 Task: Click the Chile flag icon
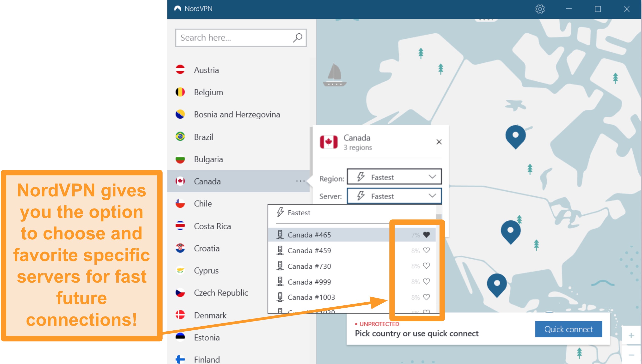(180, 203)
